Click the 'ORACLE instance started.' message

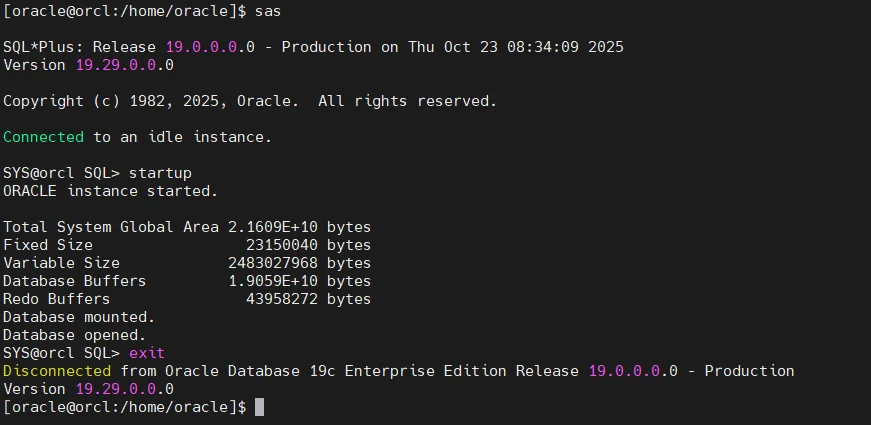[111, 191]
